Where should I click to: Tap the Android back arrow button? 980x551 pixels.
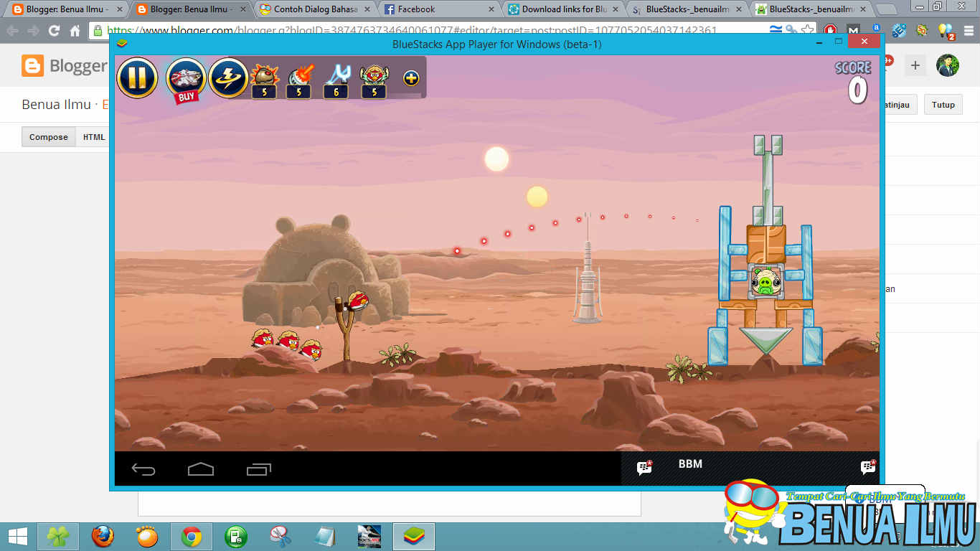click(143, 469)
